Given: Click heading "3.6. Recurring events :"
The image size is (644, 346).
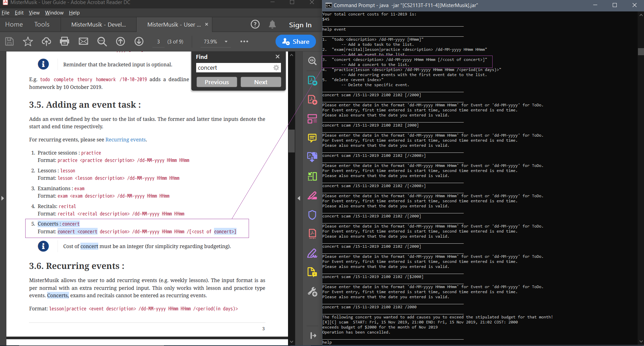Looking at the screenshot, I should pyautogui.click(x=77, y=266).
